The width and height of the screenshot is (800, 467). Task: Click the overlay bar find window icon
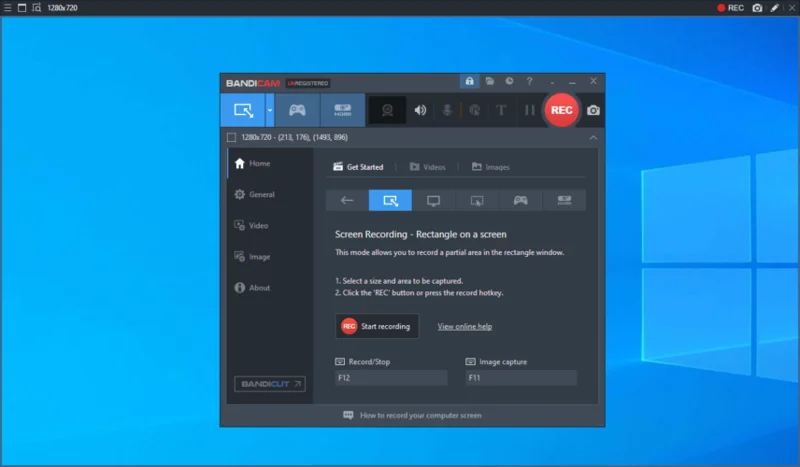click(37, 8)
